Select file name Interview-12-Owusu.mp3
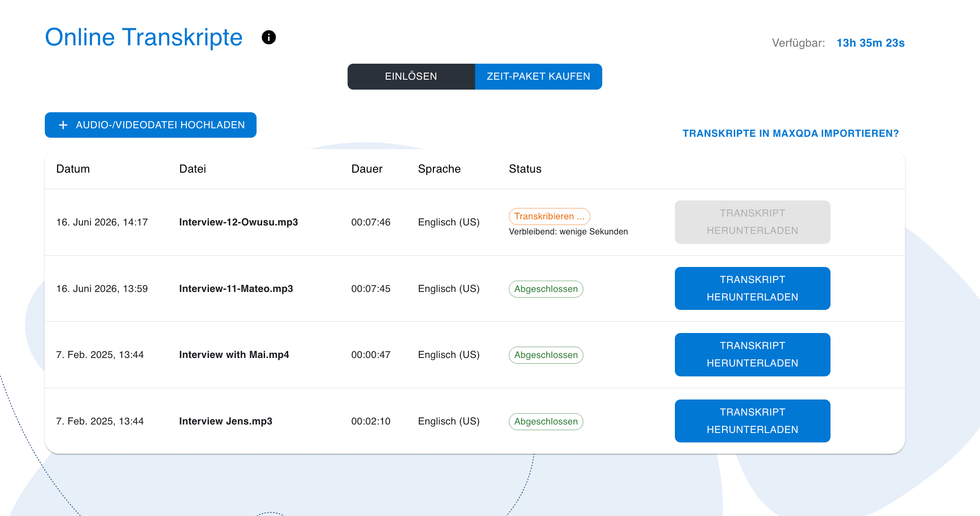Viewport: 980px width, 516px height. click(x=239, y=222)
